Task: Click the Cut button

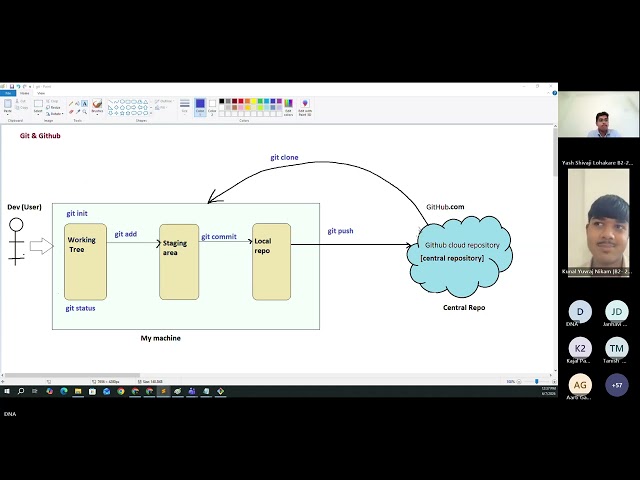Action: [x=20, y=101]
